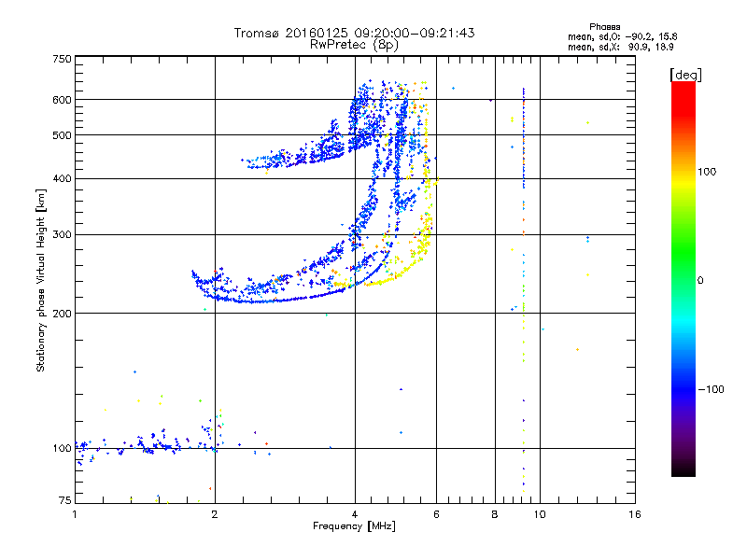
Task: Click the x-axis tick label '2'
Action: coord(215,514)
